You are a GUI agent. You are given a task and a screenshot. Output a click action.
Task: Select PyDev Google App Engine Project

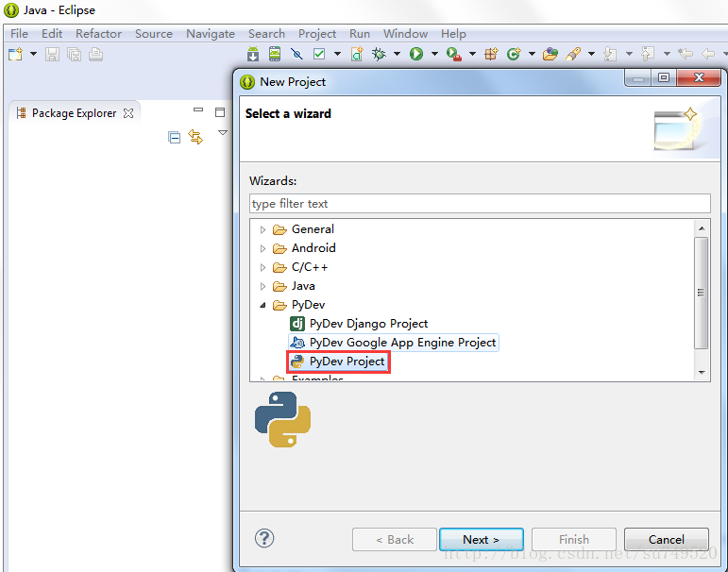(x=393, y=343)
